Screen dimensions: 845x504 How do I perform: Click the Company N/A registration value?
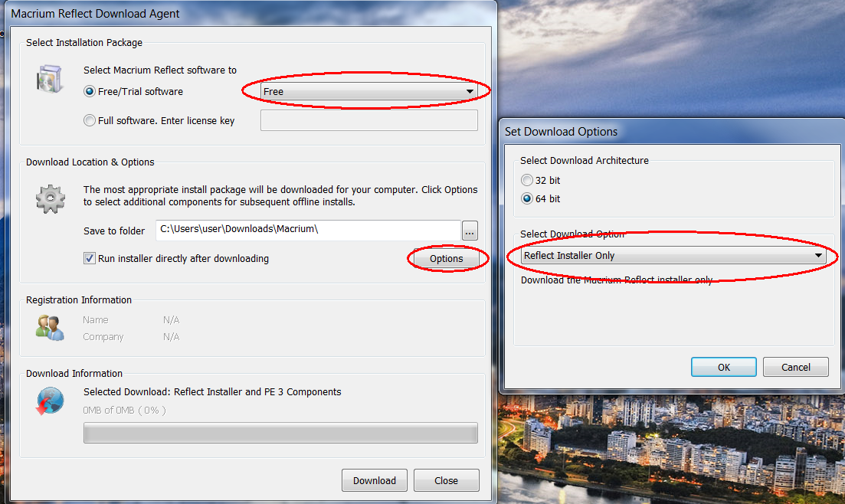point(172,336)
